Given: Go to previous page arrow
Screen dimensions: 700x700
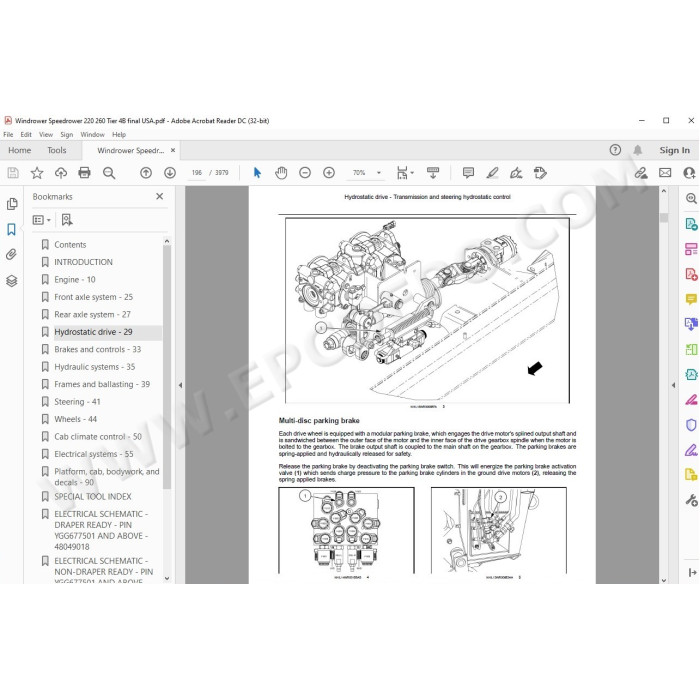Looking at the screenshot, I should (146, 173).
